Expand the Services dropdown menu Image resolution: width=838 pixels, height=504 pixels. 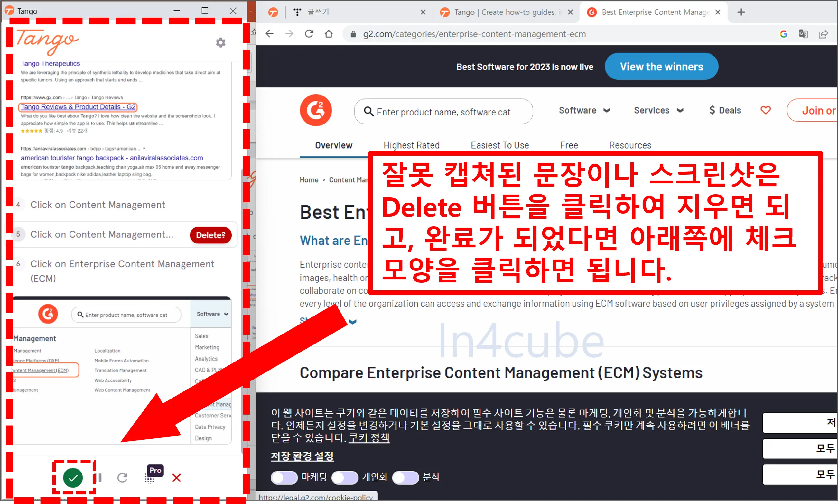658,110
